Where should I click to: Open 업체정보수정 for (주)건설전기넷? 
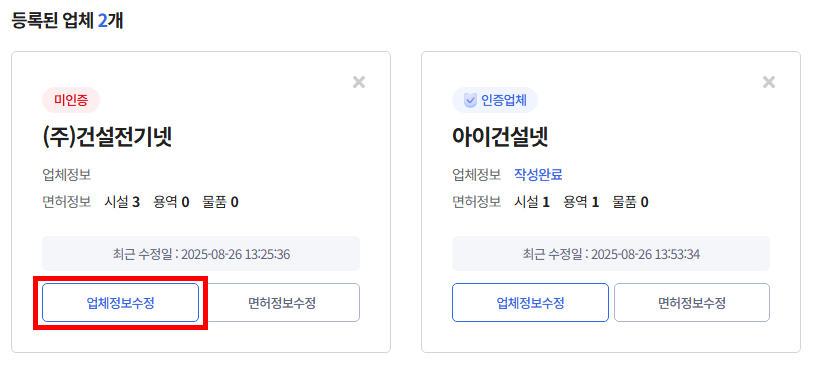click(x=120, y=303)
